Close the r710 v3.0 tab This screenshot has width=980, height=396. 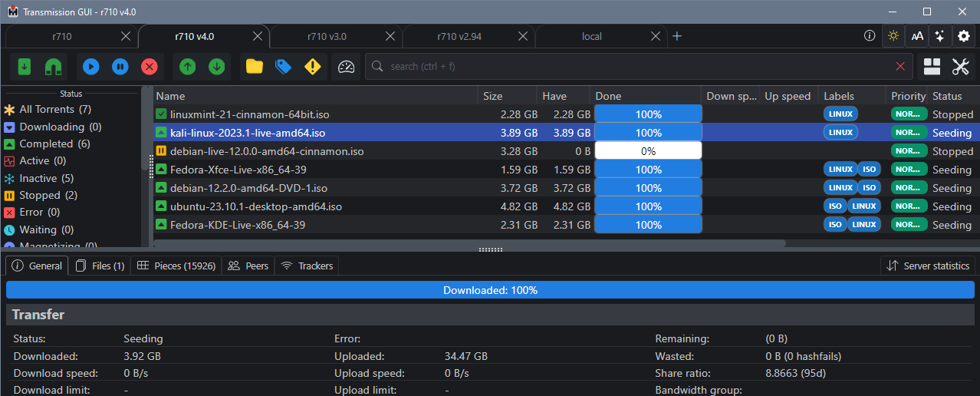pyautogui.click(x=391, y=36)
